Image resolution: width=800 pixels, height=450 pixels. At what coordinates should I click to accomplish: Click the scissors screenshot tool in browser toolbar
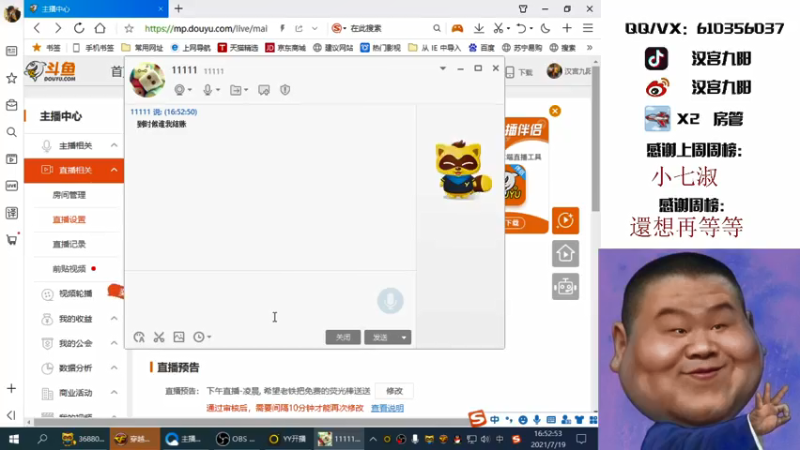coord(498,29)
